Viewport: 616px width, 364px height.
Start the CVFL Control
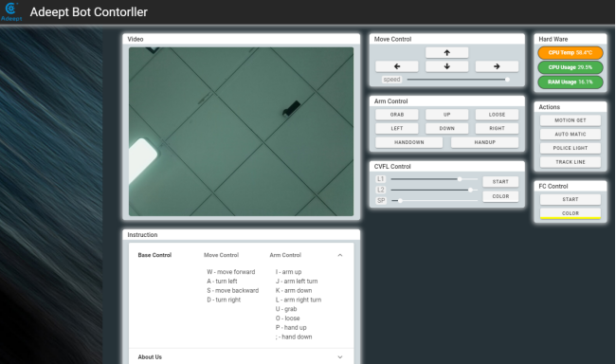click(x=500, y=182)
